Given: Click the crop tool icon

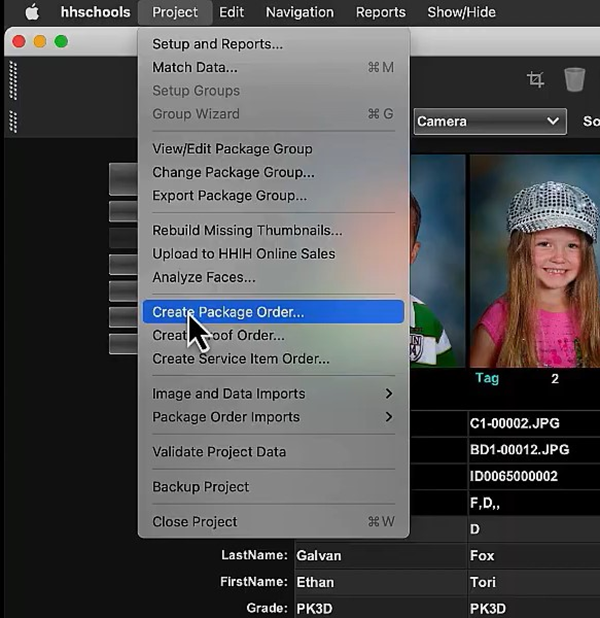Looking at the screenshot, I should (535, 79).
